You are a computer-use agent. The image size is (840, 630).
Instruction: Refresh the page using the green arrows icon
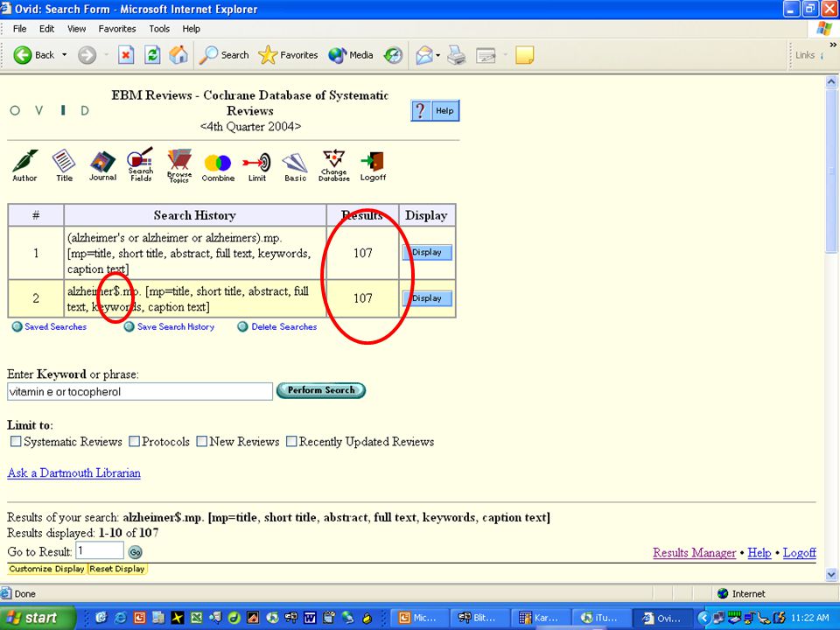point(152,54)
